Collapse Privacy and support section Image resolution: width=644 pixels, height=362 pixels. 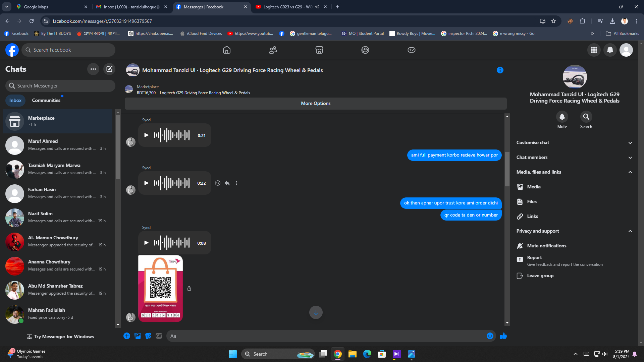(x=575, y=231)
